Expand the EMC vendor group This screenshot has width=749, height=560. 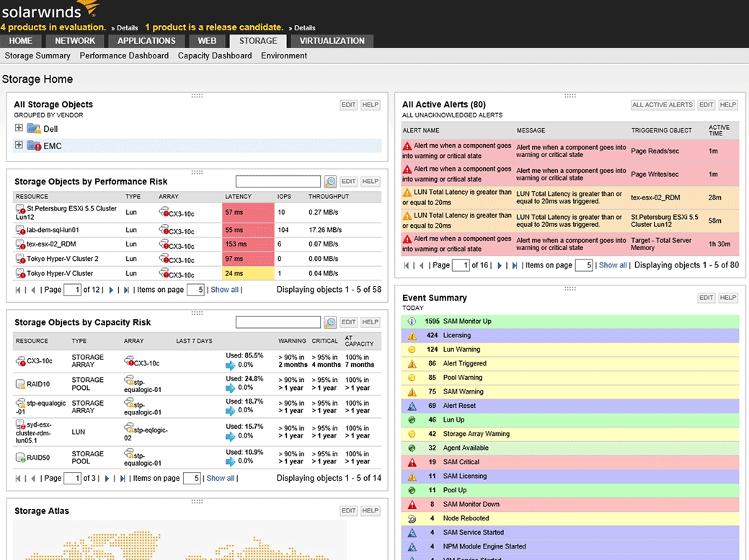tap(19, 145)
